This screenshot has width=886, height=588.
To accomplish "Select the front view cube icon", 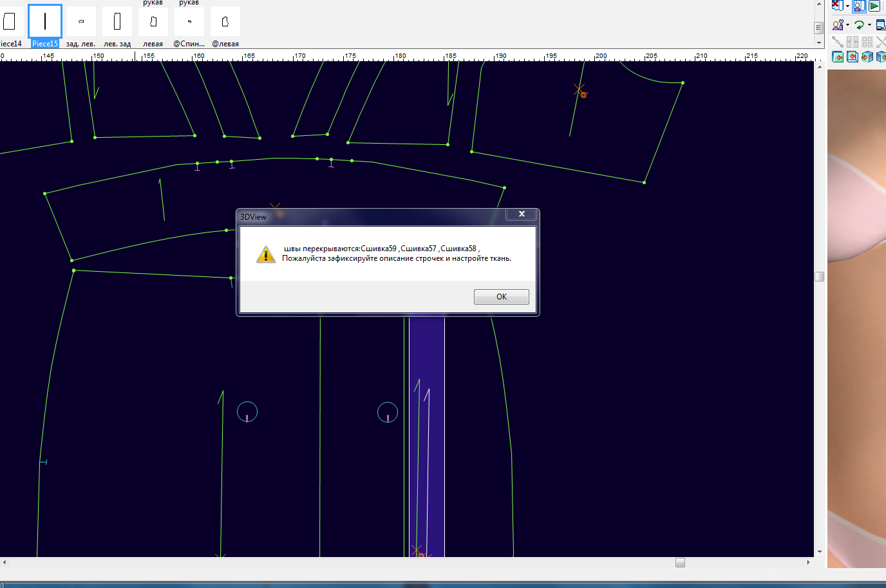I will tap(838, 57).
